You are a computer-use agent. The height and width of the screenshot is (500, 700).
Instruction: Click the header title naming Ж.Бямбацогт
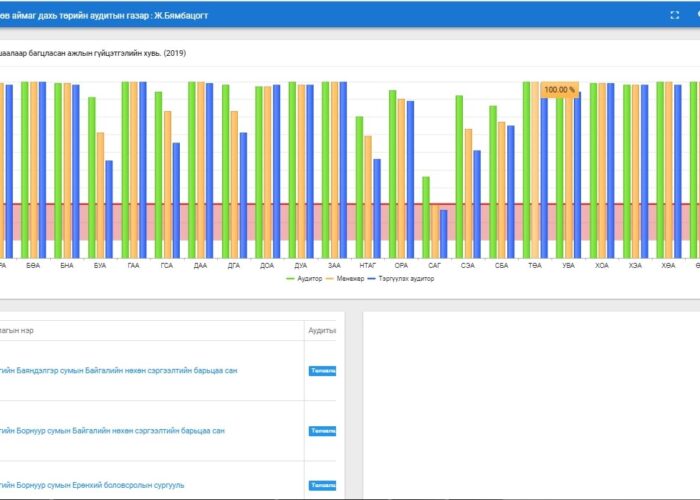point(104,16)
